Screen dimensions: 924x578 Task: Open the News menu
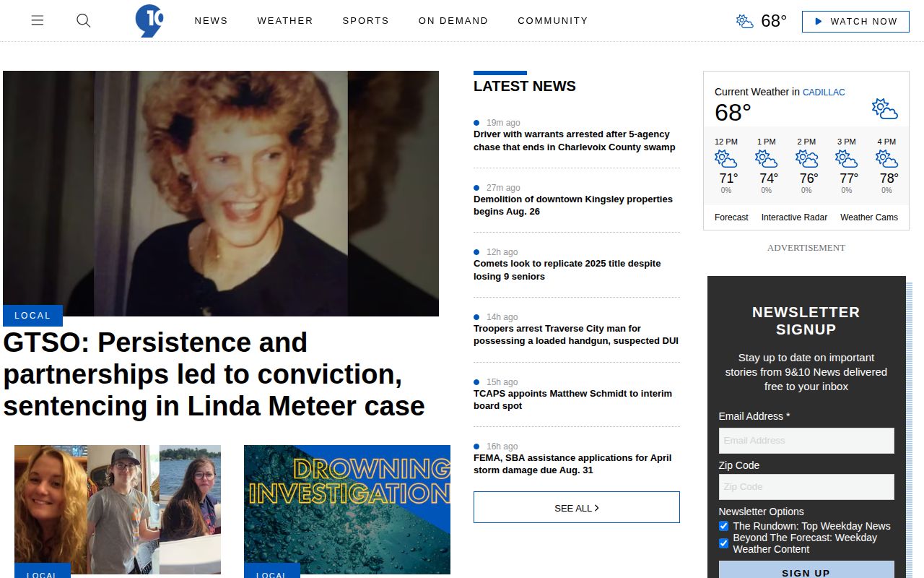pos(211,21)
